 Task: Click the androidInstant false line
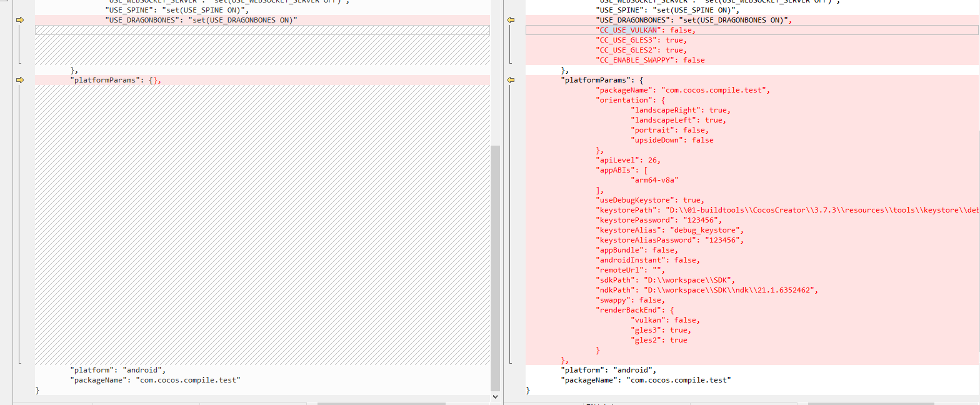click(x=648, y=260)
